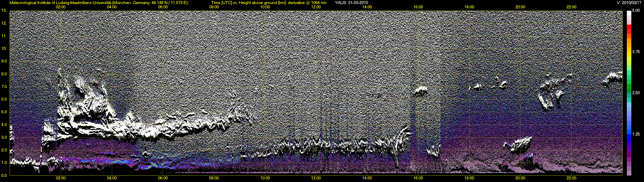
Task: Click the 20:00 label on the bottom time axis
Action: 520,178
